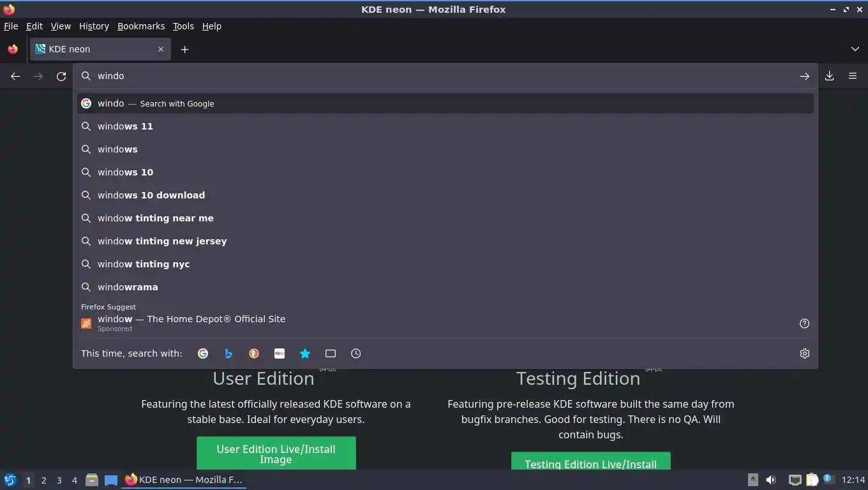This screenshot has height=490, width=868.
Task: Click Testing Edition Live/Install button
Action: tap(590, 461)
